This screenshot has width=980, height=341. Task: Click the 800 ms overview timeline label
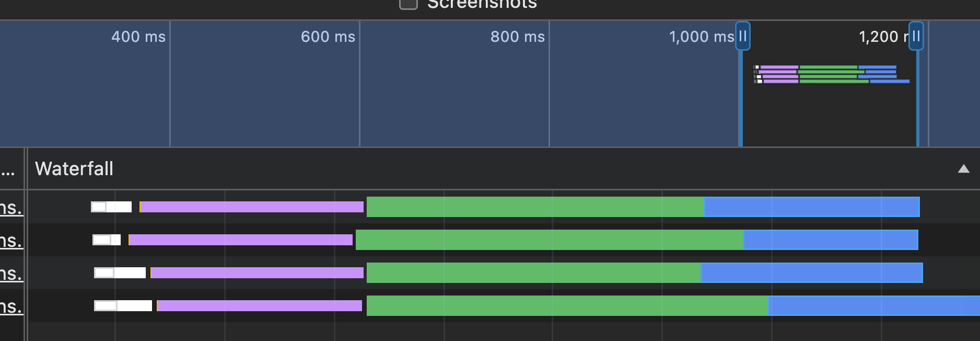[x=518, y=37]
